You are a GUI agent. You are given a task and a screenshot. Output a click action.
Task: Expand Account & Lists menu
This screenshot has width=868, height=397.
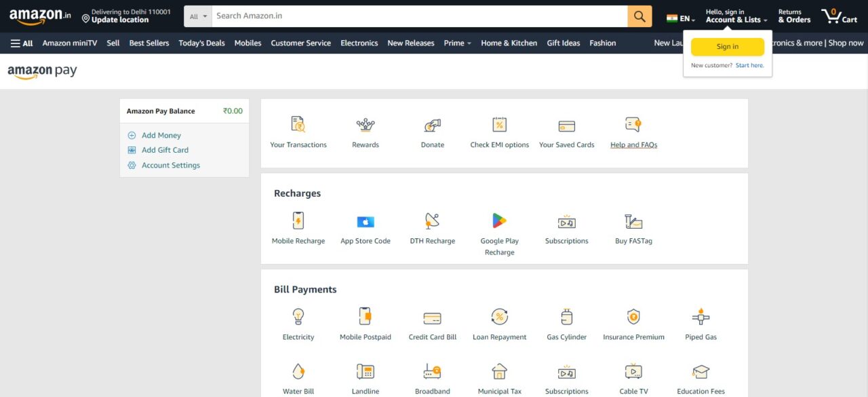[736, 16]
